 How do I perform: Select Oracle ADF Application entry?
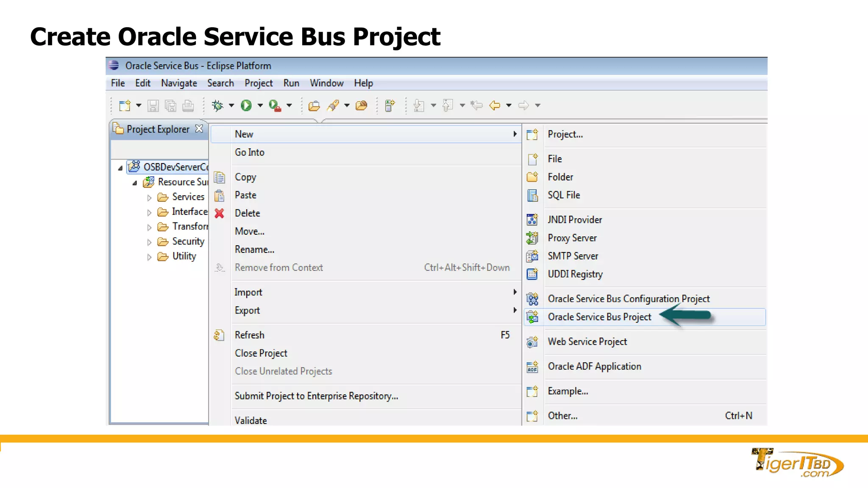tap(645, 366)
